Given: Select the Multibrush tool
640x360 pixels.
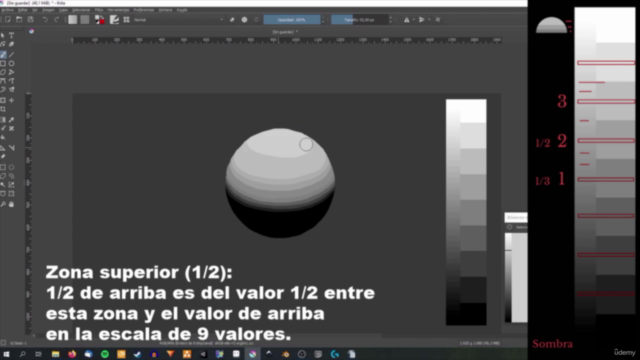Looking at the screenshot, I should tap(11, 90).
